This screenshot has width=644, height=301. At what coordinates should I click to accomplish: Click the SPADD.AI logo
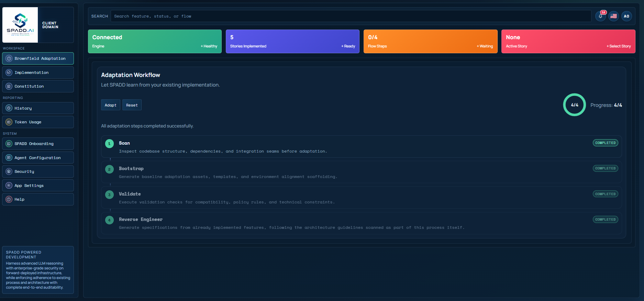point(20,25)
